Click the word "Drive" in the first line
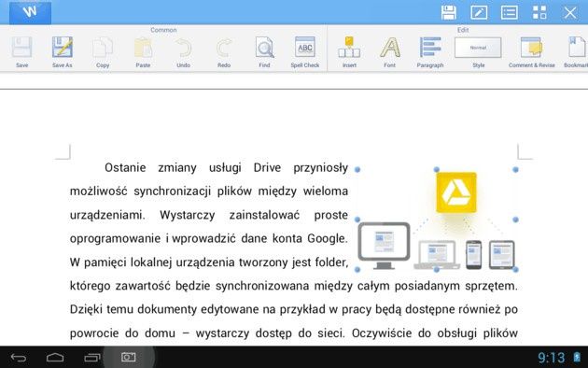Viewport: 588px width, 368px height. pos(267,167)
